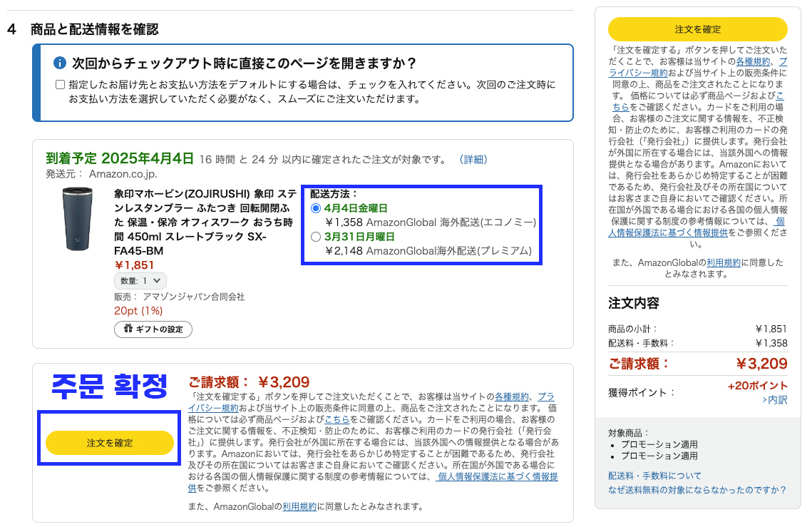Click the ご請求額 ¥3,209 total in sidebar
Image resolution: width=812 pixels, height=527 pixels.
(x=697, y=364)
